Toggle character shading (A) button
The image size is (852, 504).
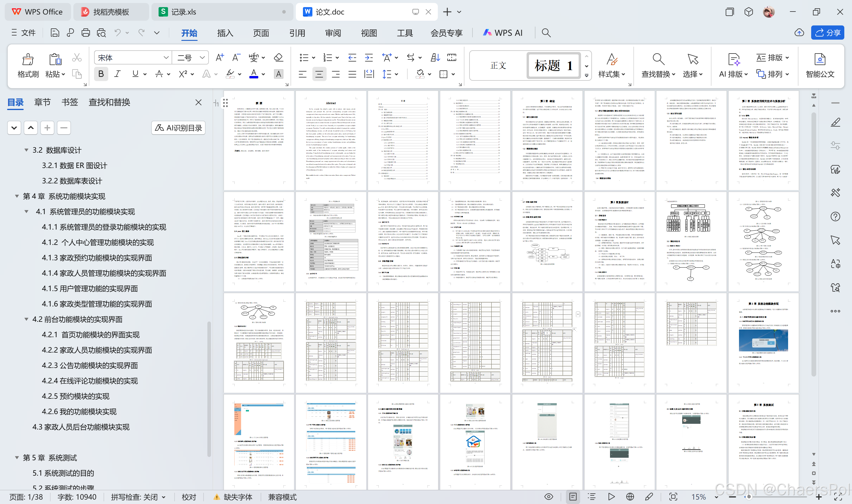278,74
